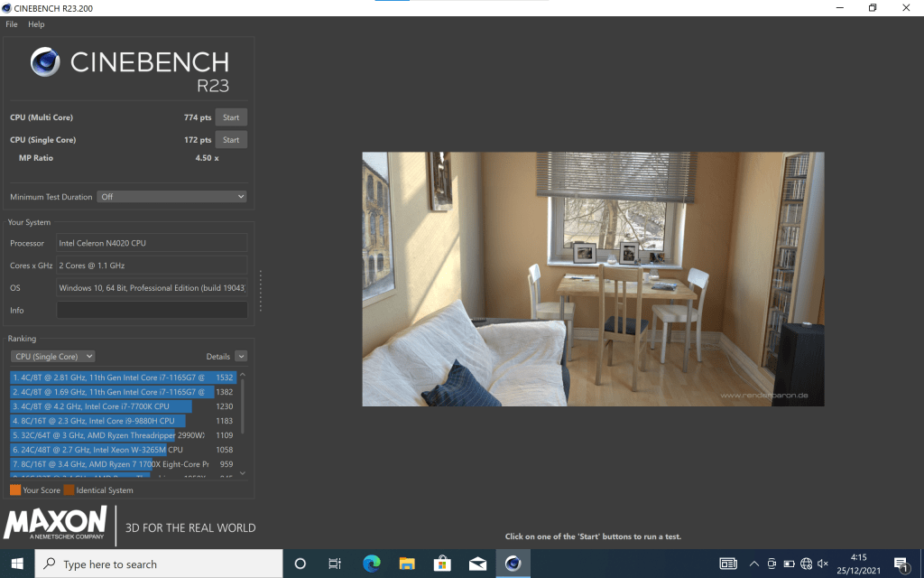Select ranking row AMD Ryzen 7 1700X
This screenshot has height=578, width=924.
(x=123, y=464)
